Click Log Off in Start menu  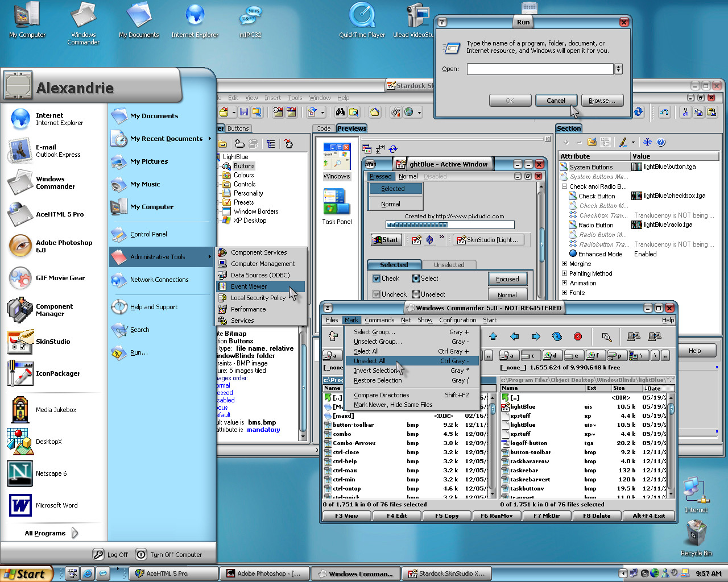pyautogui.click(x=111, y=555)
